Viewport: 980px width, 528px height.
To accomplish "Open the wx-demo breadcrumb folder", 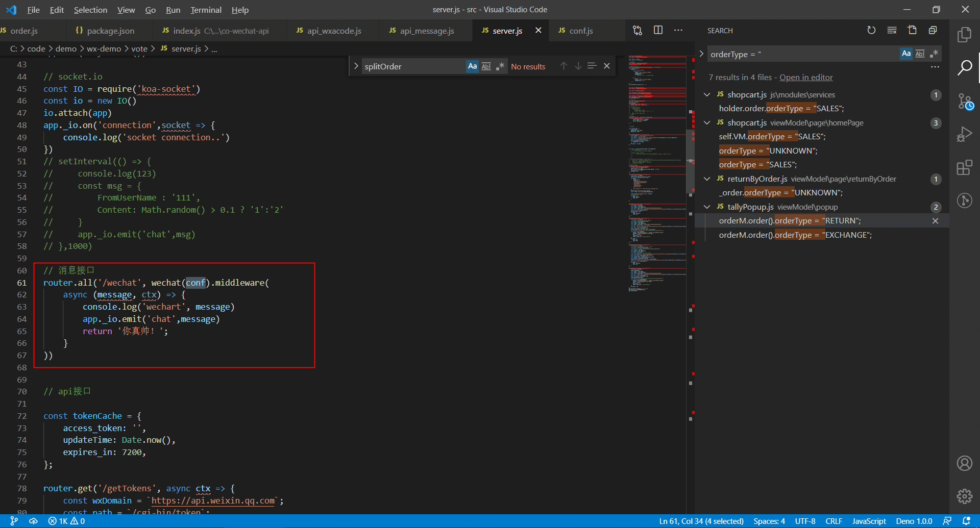I will (x=104, y=49).
